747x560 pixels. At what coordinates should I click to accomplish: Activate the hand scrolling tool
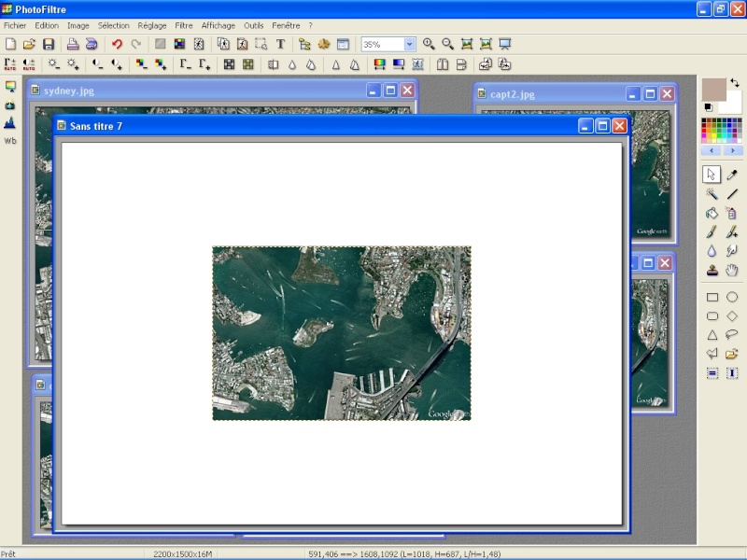click(732, 270)
